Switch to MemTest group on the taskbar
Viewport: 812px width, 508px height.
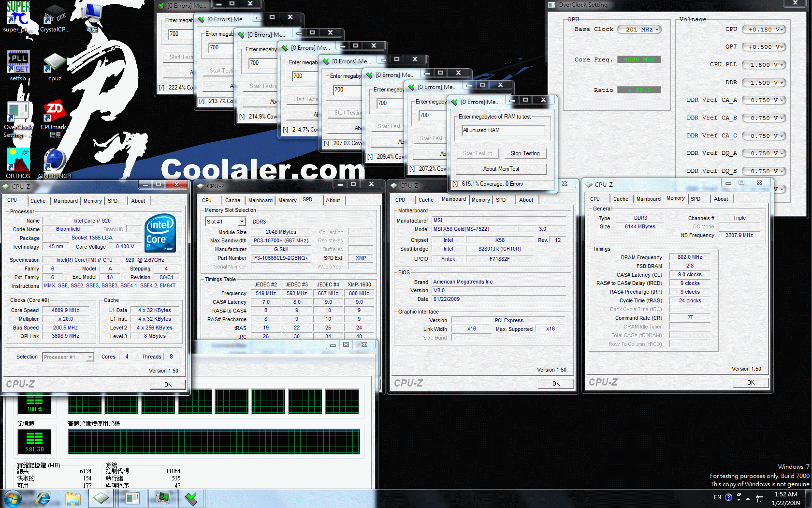click(x=191, y=498)
